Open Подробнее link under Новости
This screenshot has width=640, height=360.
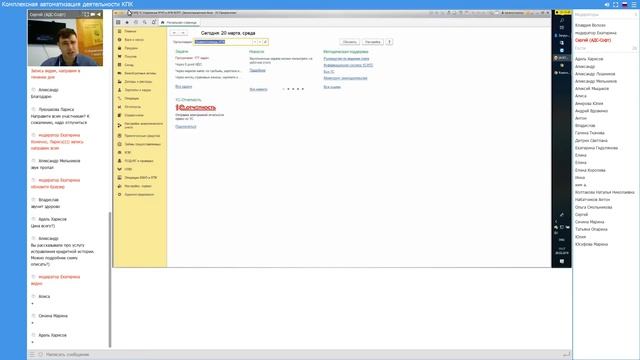(x=258, y=70)
